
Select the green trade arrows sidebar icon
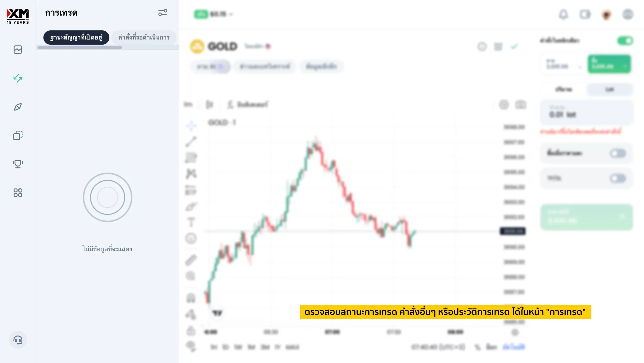18,78
